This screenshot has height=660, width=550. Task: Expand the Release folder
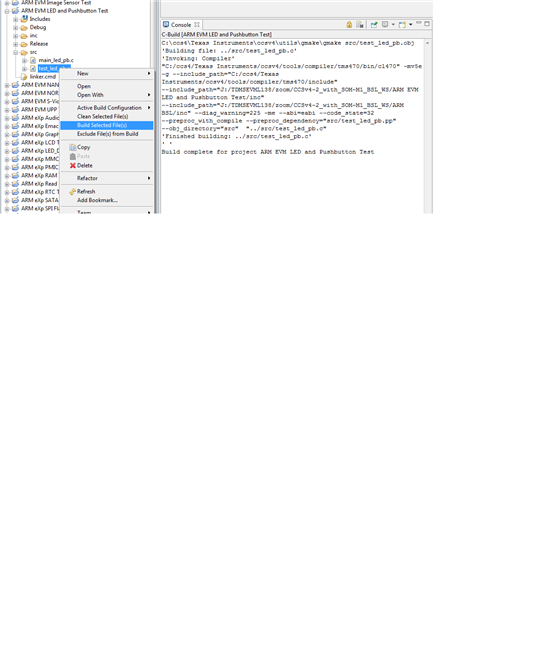tap(16, 44)
